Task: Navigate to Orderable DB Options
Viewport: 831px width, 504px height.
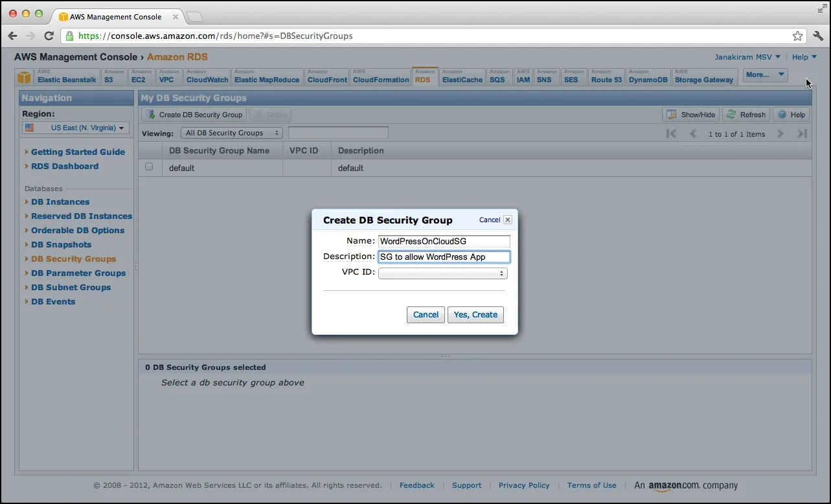Action: [78, 230]
